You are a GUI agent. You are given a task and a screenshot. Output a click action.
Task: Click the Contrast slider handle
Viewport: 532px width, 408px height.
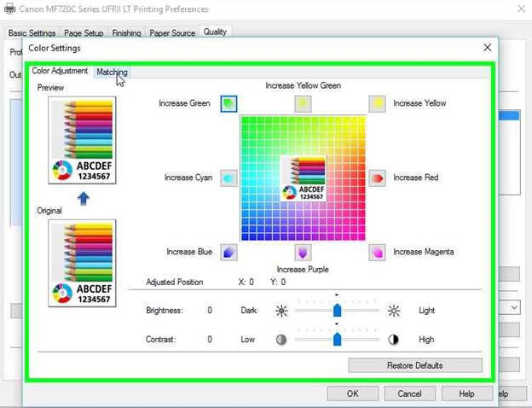pyautogui.click(x=337, y=339)
